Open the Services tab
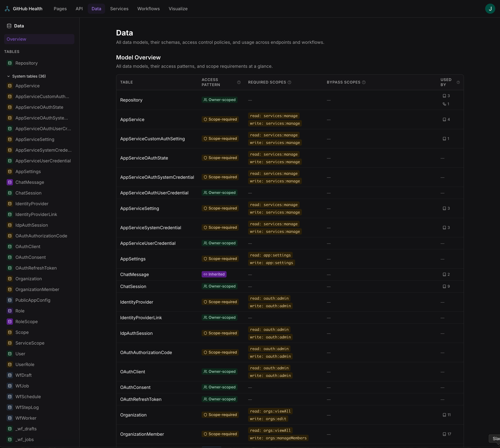The image size is (500, 448). [119, 9]
